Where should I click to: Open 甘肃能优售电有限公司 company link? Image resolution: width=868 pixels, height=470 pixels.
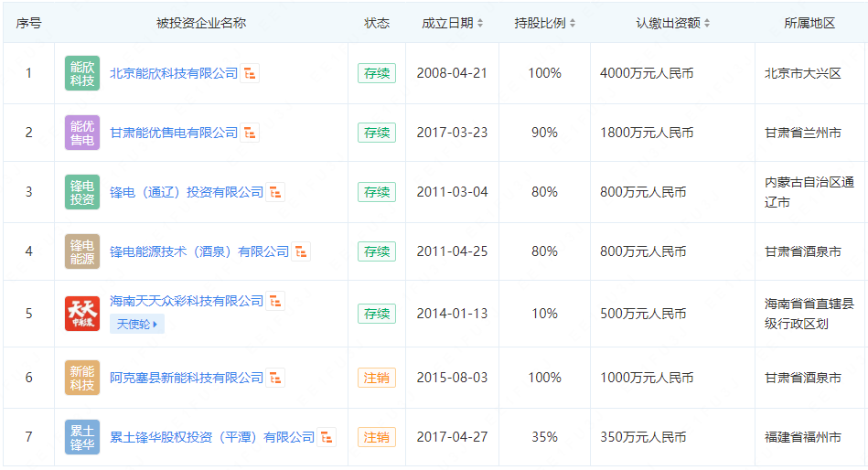coord(174,133)
